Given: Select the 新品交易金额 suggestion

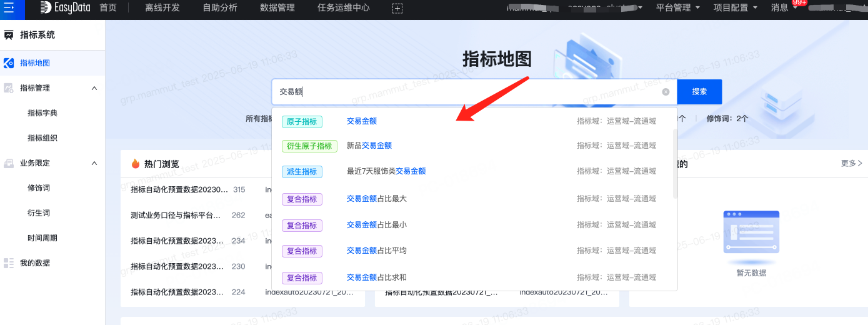Looking at the screenshot, I should click(x=369, y=146).
